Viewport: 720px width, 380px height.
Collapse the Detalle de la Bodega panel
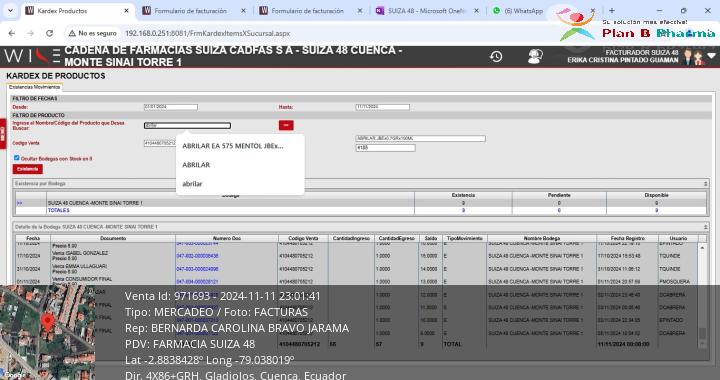pos(706,227)
